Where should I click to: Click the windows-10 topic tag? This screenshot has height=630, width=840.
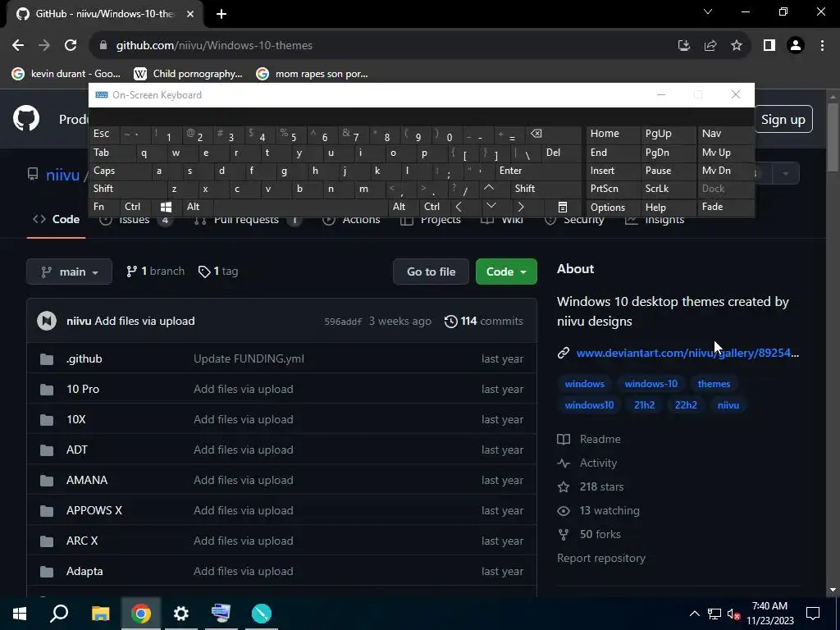[x=651, y=384]
